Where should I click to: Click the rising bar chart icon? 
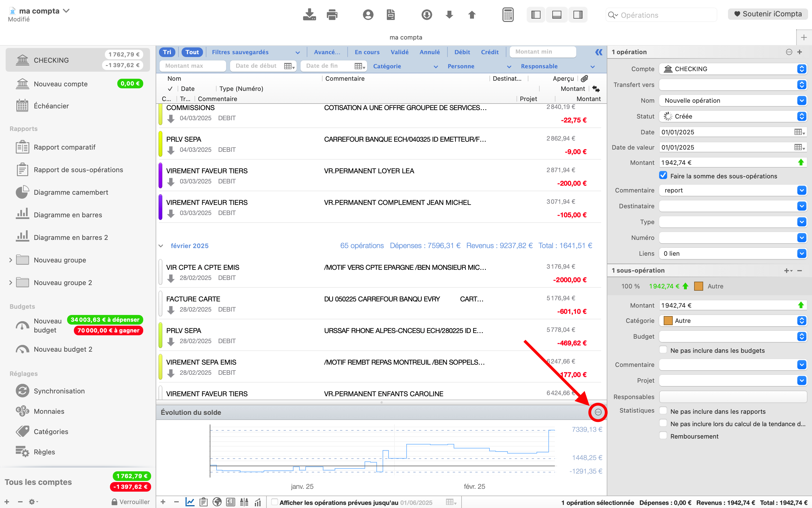[258, 502]
